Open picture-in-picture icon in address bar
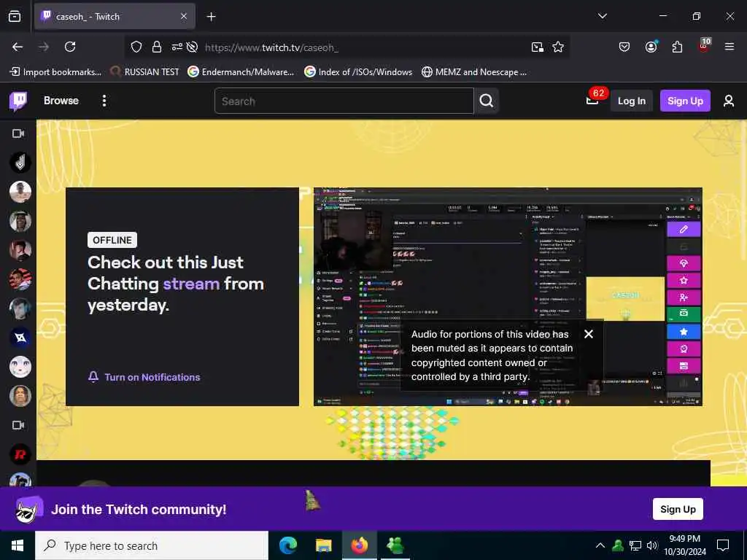The width and height of the screenshot is (747, 560). pyautogui.click(x=538, y=47)
